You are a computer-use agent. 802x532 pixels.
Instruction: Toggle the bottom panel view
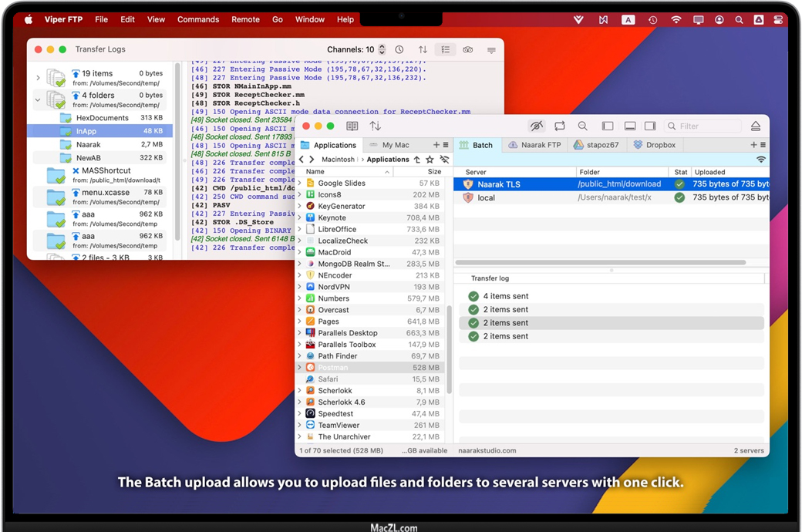(630, 126)
